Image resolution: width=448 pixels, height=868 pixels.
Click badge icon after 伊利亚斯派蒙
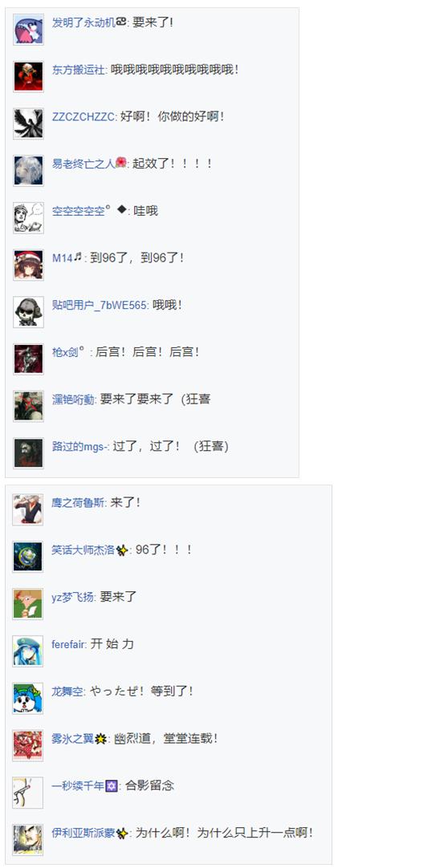pyautogui.click(x=122, y=833)
